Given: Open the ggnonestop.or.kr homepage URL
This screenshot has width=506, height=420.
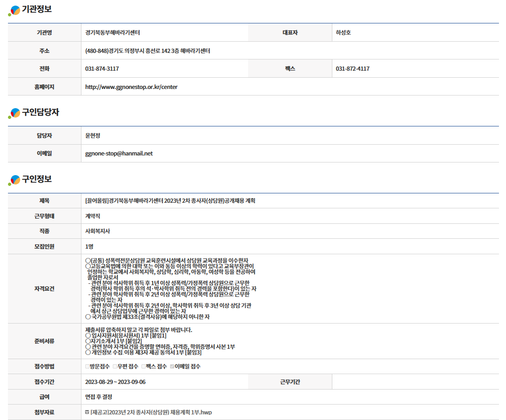Looking at the screenshot, I should (131, 87).
